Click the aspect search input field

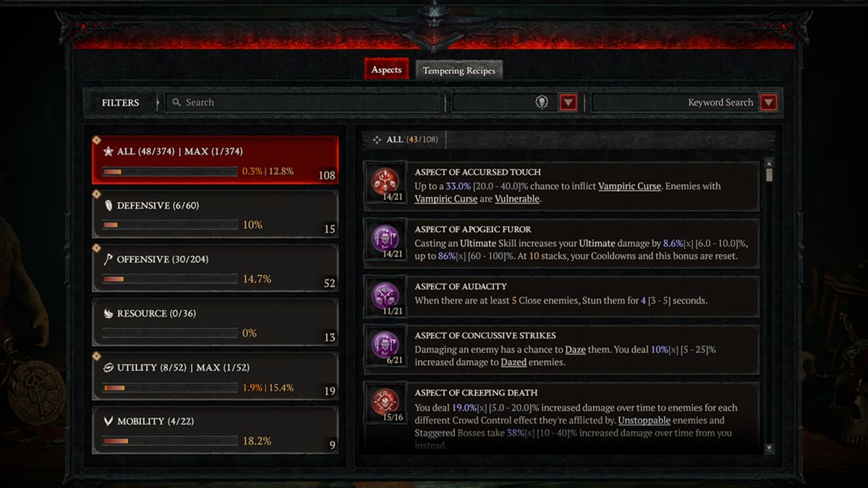[302, 103]
